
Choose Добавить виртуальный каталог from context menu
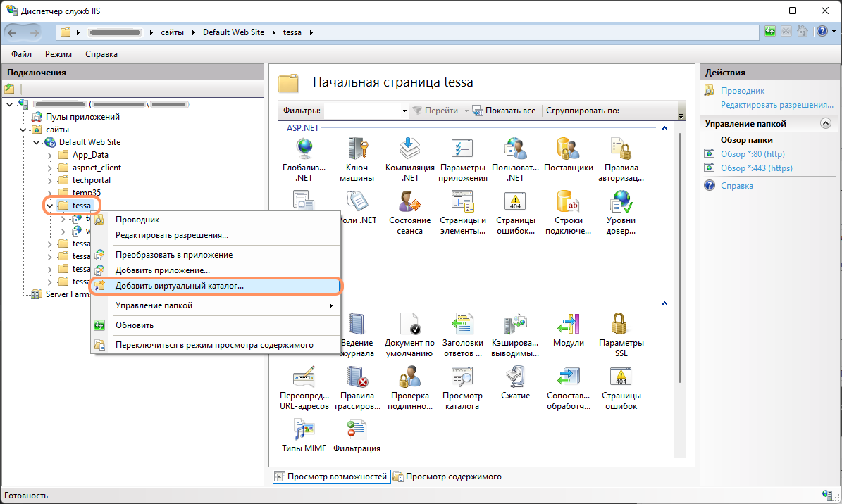coord(179,286)
